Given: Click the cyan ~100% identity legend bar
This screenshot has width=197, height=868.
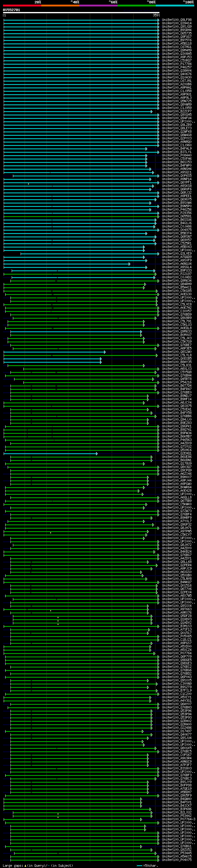Looking at the screenshot, I should (x=175, y=6).
